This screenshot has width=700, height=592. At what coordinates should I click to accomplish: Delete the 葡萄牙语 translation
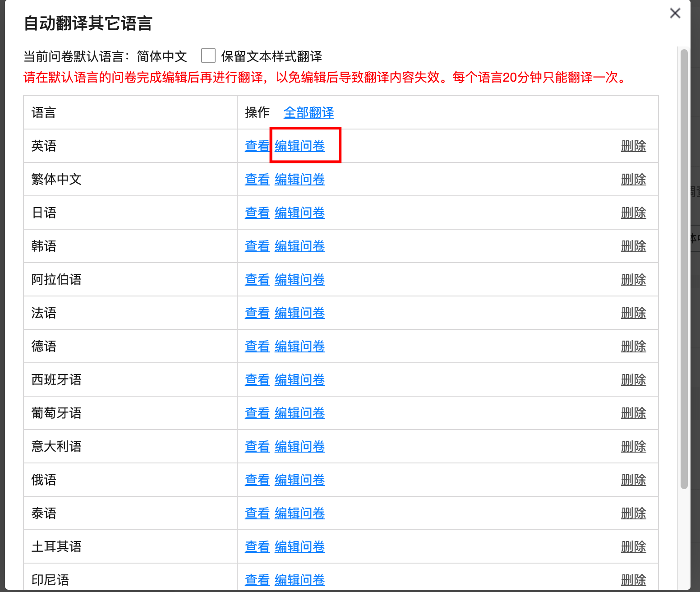[x=634, y=413]
